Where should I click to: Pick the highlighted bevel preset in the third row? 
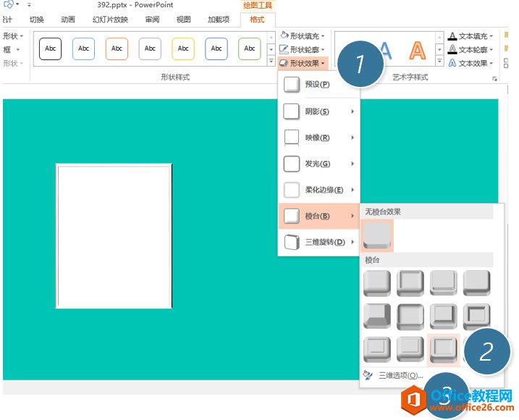tap(443, 349)
